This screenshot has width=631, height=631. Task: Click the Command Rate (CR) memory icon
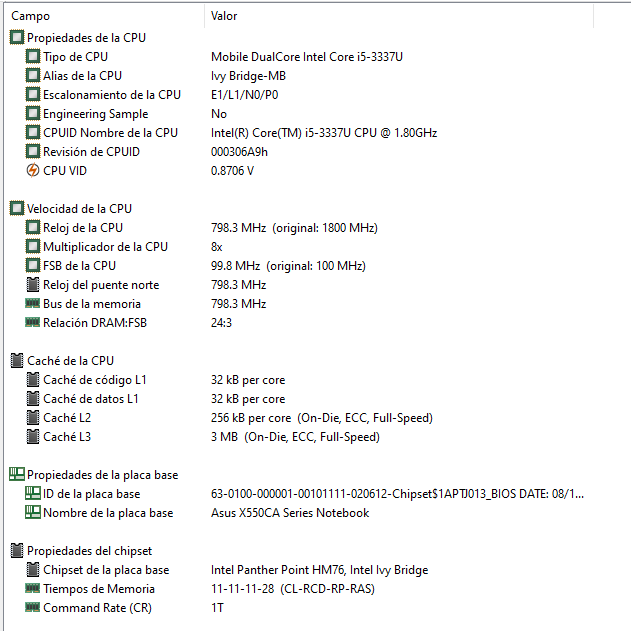pos(33,607)
